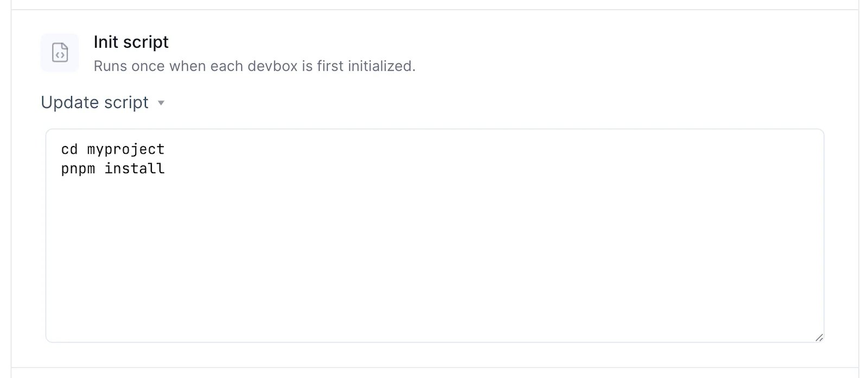Click the word "Update" above the textarea
Screen dimensions: 868x378
click(68, 103)
